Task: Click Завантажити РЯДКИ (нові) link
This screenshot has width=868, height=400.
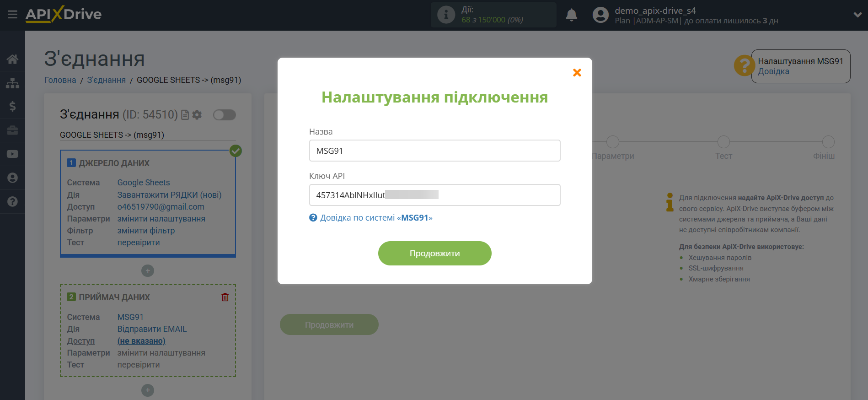Action: tap(169, 195)
